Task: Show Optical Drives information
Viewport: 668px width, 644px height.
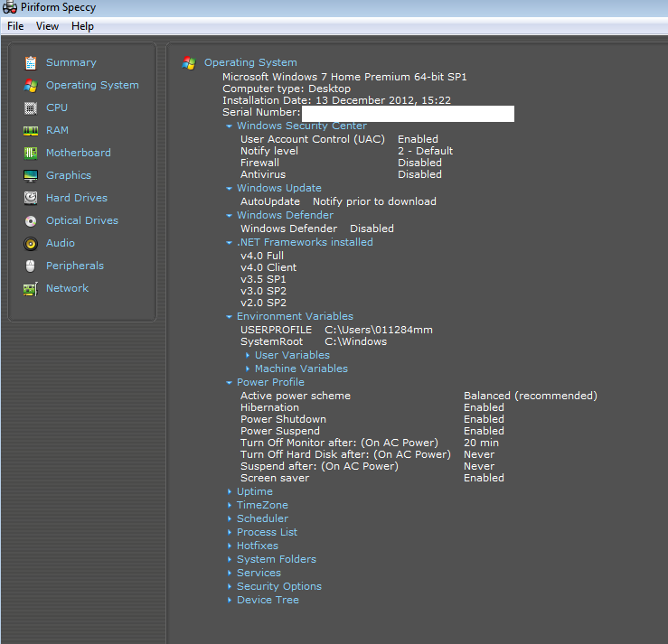Action: click(82, 220)
